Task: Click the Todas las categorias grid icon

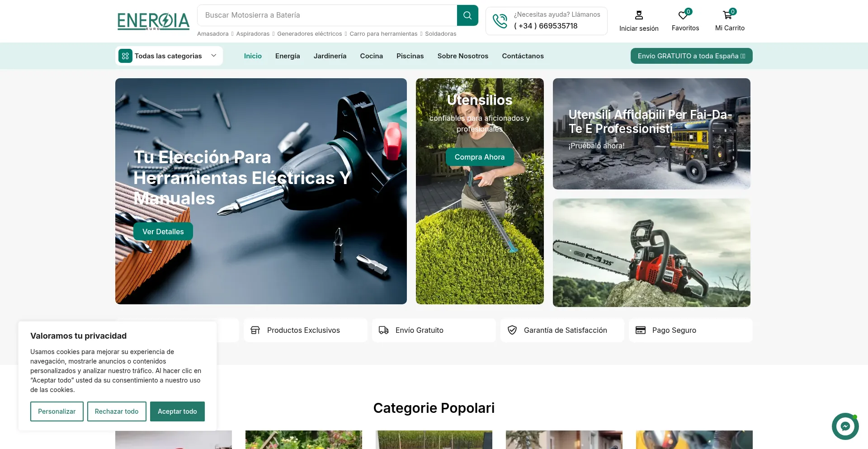Action: 125,56
